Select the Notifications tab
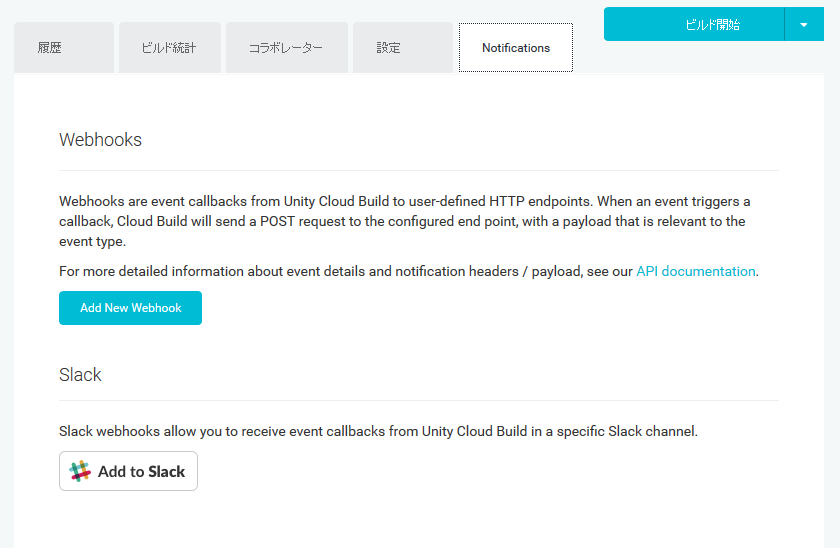 [516, 48]
